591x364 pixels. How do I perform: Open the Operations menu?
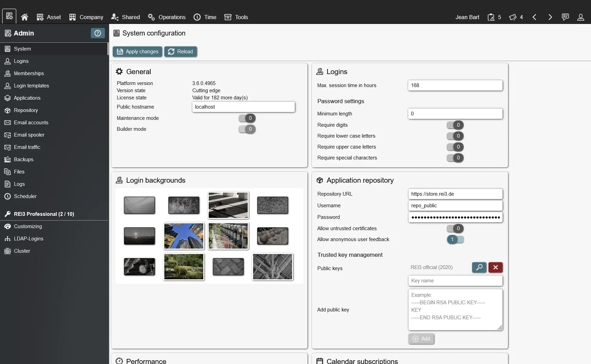click(x=166, y=17)
